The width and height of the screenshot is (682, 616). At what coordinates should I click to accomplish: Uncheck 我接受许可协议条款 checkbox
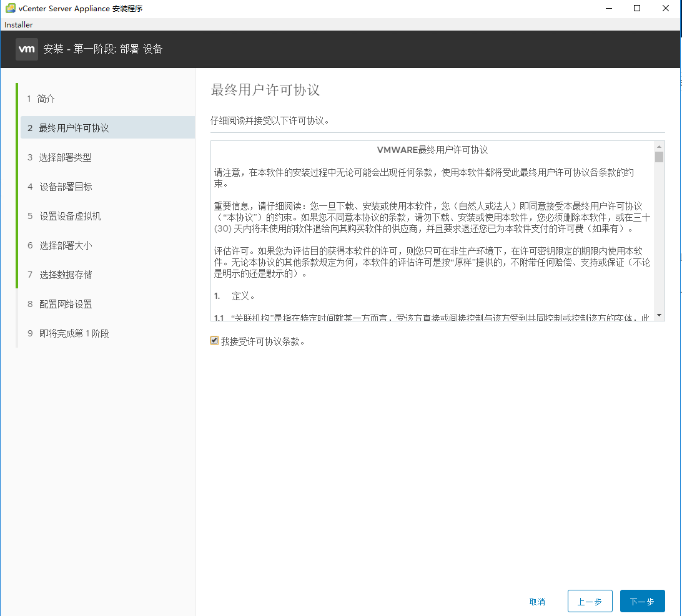[x=214, y=341]
